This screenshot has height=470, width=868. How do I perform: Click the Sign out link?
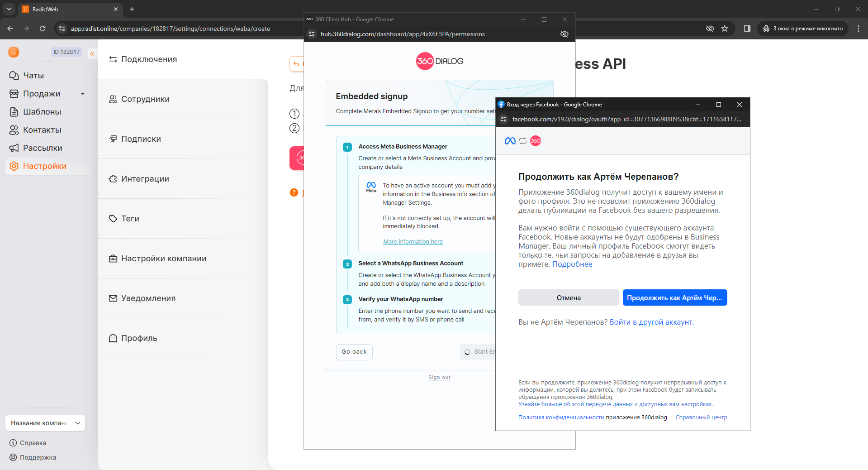tap(440, 377)
